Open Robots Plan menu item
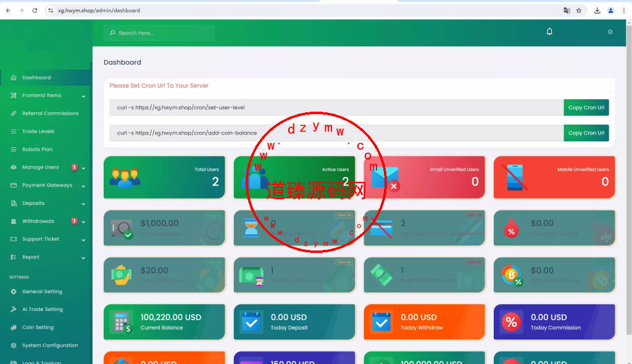 pyautogui.click(x=46, y=149)
